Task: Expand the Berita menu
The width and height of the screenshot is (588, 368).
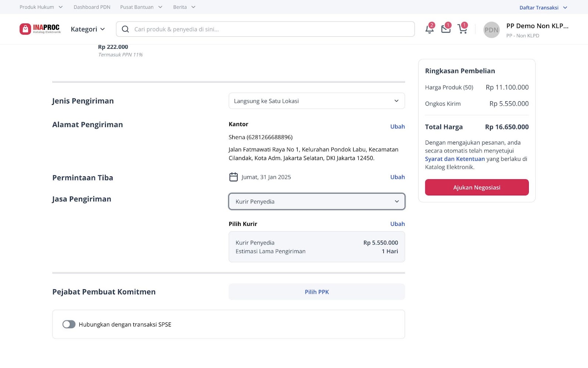Action: [x=184, y=7]
